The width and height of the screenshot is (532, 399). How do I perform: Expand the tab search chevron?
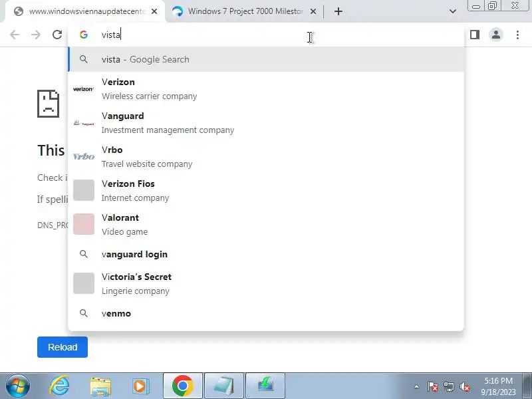(453, 11)
